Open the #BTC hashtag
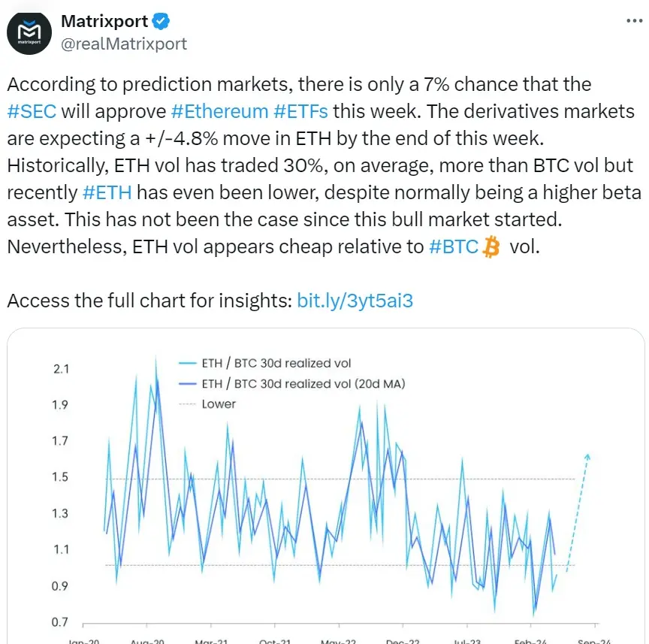 point(453,246)
